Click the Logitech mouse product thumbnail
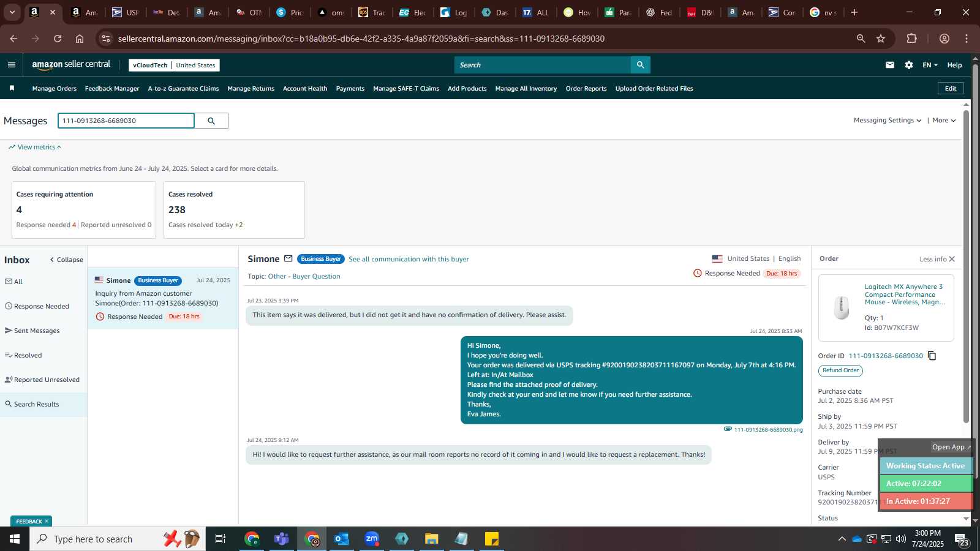The image size is (980, 551). tap(842, 307)
